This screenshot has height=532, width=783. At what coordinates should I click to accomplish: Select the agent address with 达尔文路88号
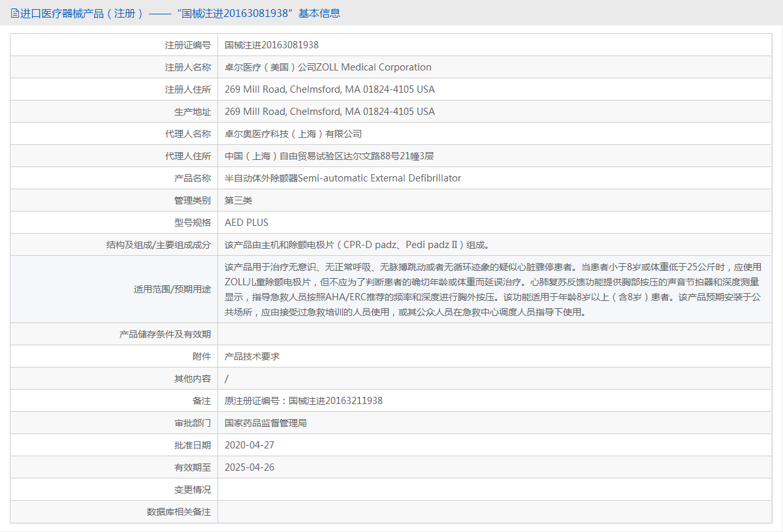[x=329, y=156]
